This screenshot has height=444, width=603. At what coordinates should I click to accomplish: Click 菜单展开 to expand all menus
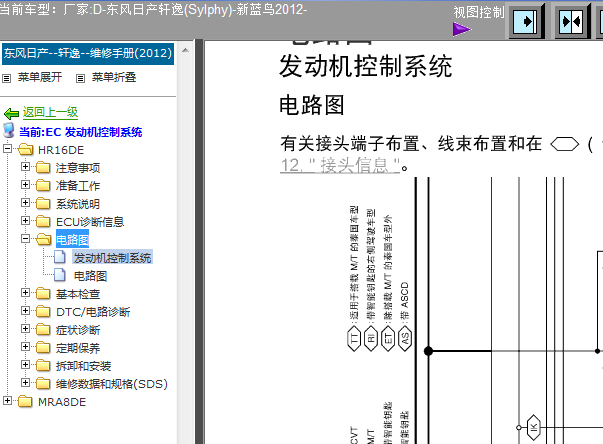[x=40, y=77]
